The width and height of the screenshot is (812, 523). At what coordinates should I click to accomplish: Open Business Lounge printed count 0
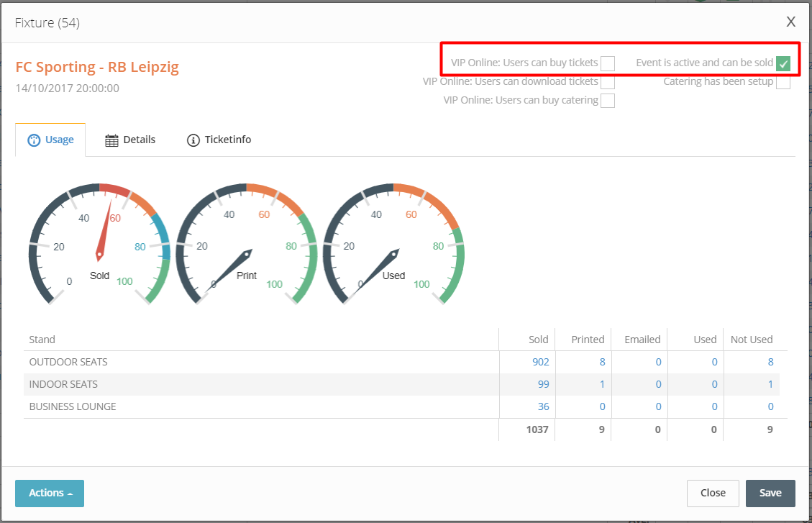[x=602, y=406]
